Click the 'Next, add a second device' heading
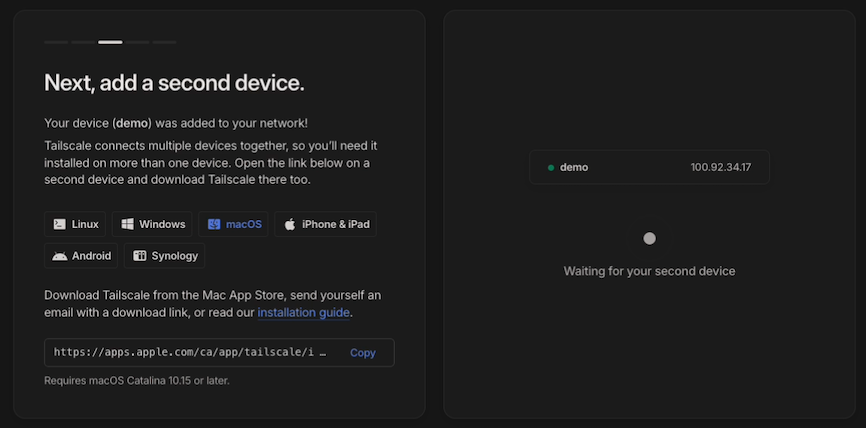The height and width of the screenshot is (428, 866). (x=174, y=82)
